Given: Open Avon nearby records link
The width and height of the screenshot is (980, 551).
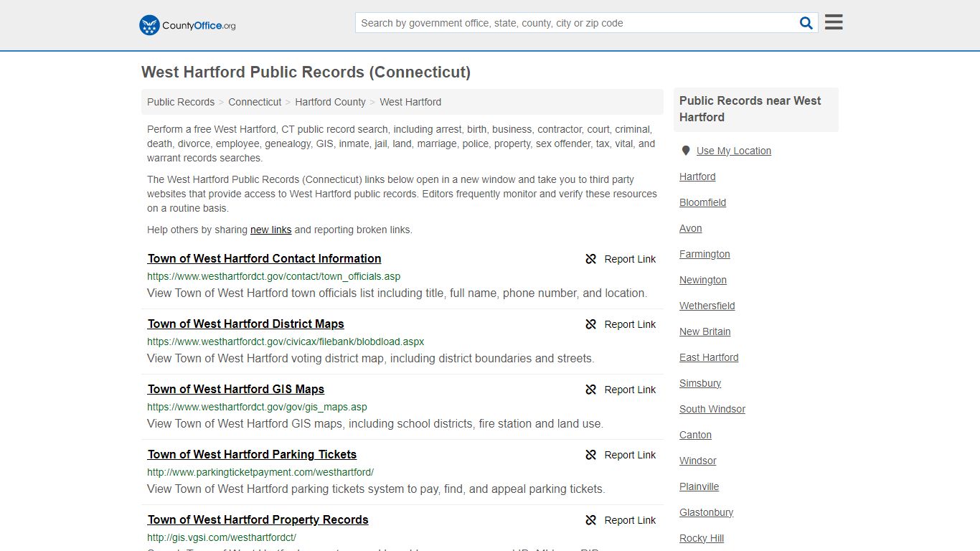Looking at the screenshot, I should (x=691, y=228).
